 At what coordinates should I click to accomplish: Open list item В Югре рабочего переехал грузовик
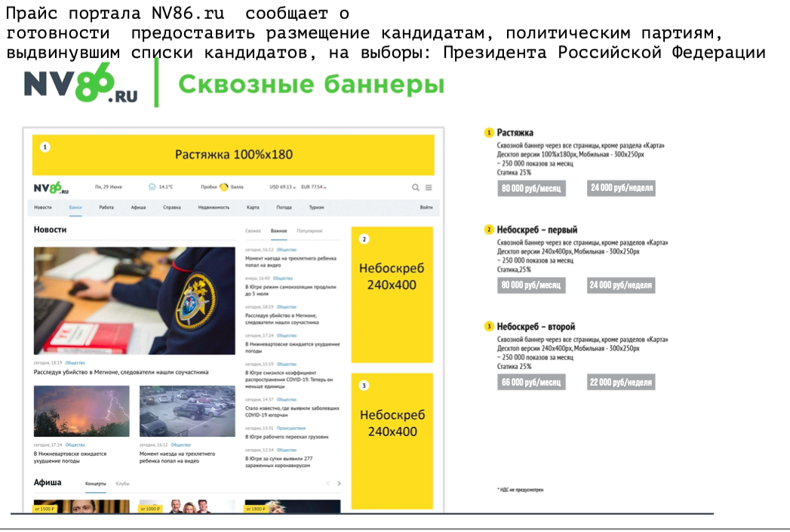(x=287, y=437)
